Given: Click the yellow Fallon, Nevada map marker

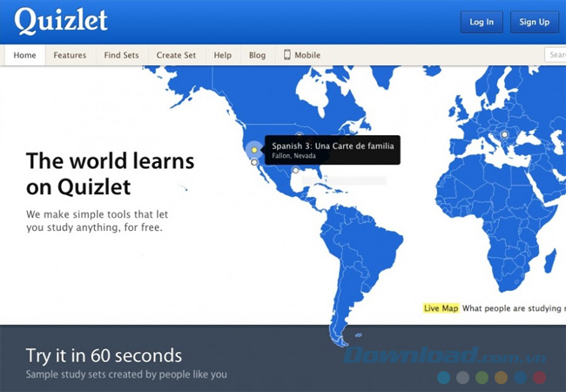Looking at the screenshot, I should click(254, 150).
